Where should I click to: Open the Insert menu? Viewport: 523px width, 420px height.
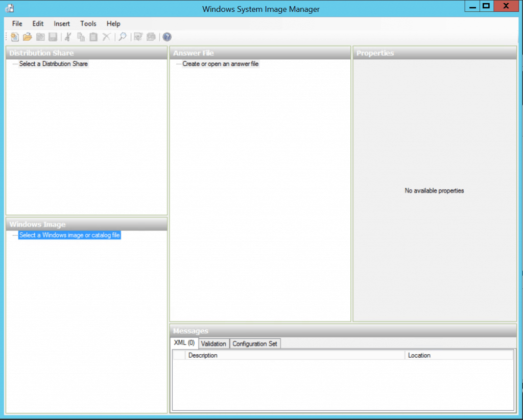tap(62, 23)
